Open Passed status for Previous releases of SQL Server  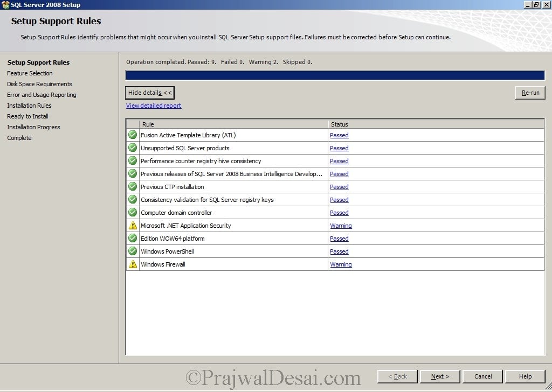pyautogui.click(x=339, y=174)
